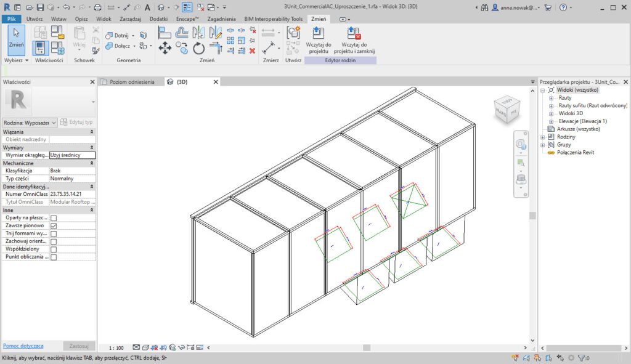Viewport: 631px width, 364px height.
Task: Select the Align tool in the Zmień panel
Action: (x=164, y=33)
